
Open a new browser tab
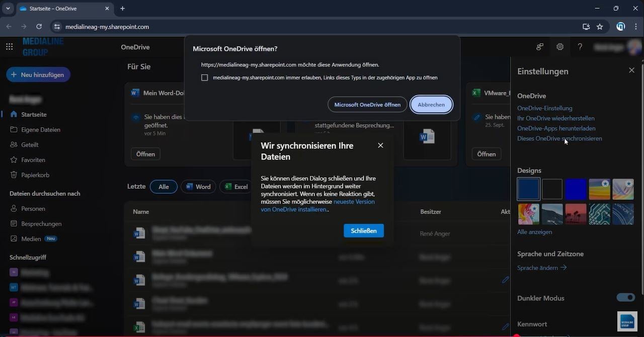tap(122, 9)
